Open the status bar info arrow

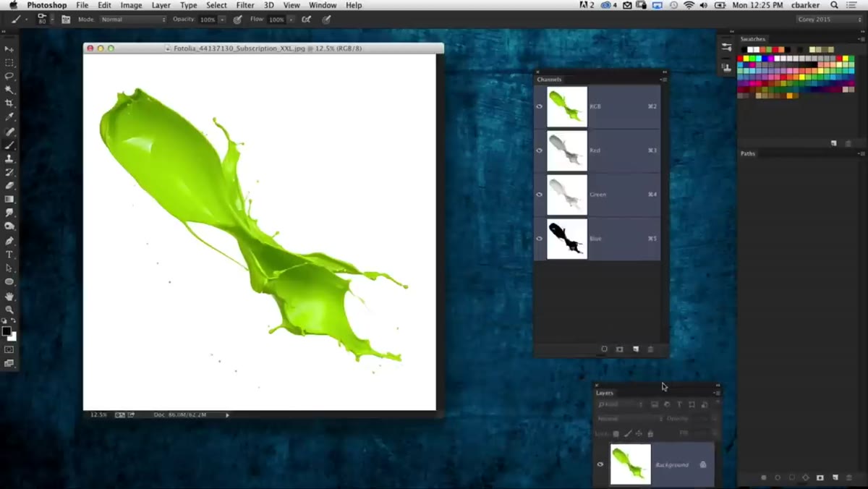227,415
